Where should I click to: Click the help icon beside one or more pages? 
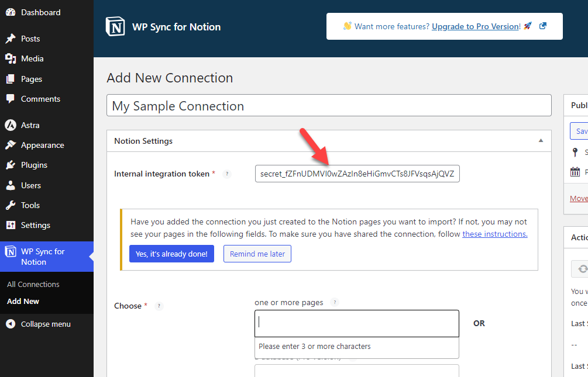point(335,302)
